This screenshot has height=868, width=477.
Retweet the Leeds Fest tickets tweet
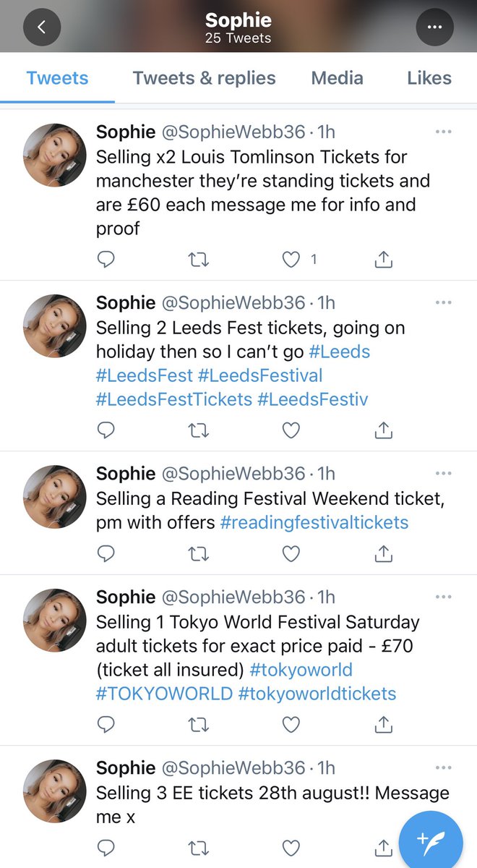198,430
